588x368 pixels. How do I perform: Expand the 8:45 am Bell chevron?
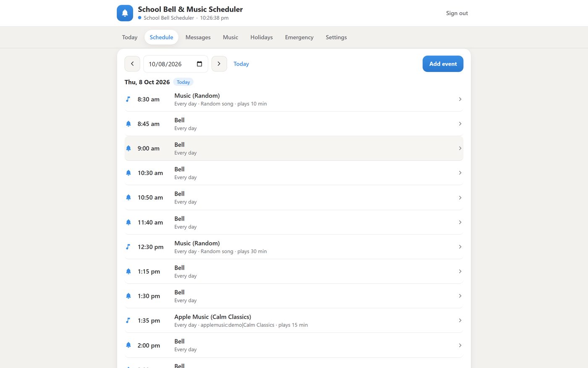460,124
